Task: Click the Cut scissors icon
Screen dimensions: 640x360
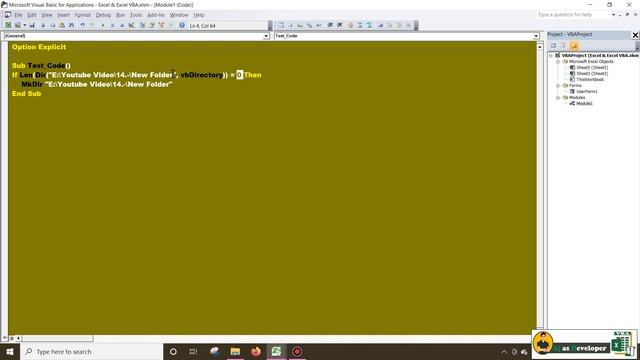Action: (x=43, y=25)
